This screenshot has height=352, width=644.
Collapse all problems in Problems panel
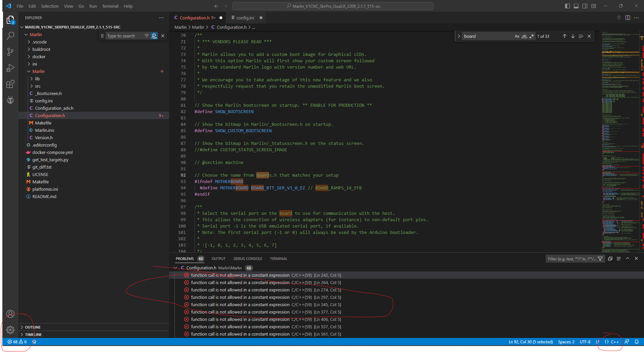(x=610, y=259)
